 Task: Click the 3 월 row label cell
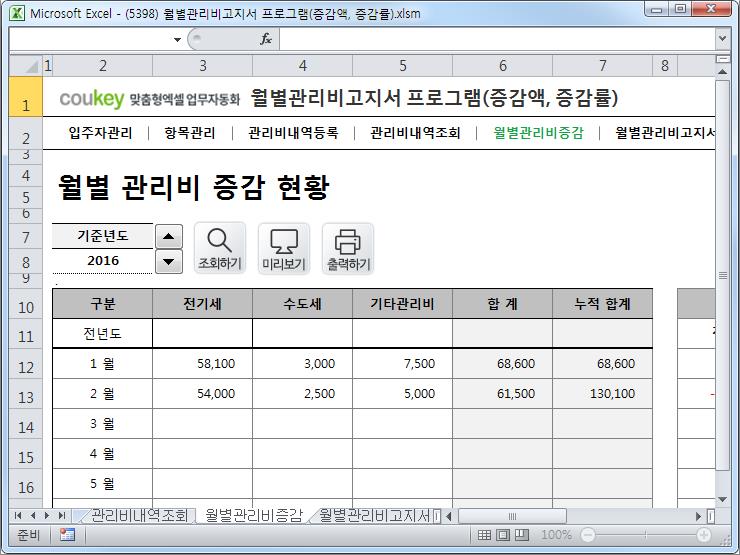click(102, 424)
